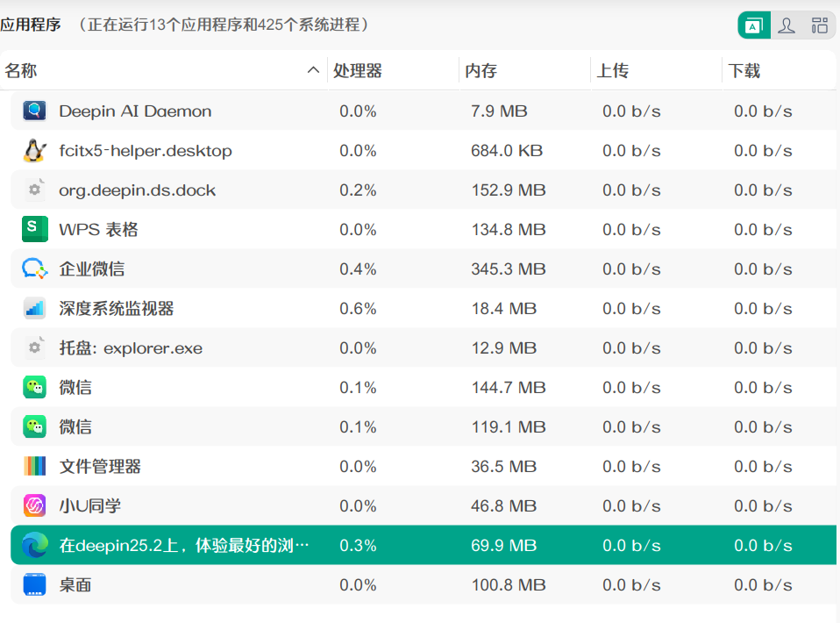Screen dimensions: 840x623
Task: Show all processes with the grid icon
Action: coord(819,25)
